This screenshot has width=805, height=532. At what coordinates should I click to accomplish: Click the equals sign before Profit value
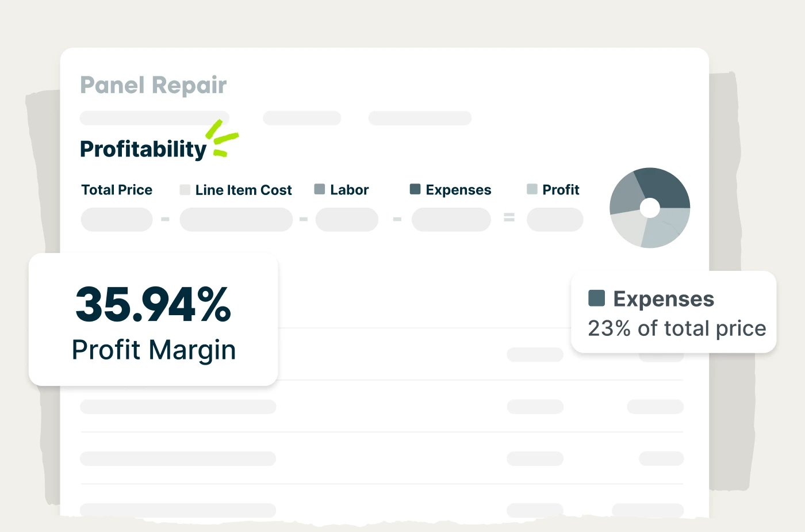[x=509, y=218]
